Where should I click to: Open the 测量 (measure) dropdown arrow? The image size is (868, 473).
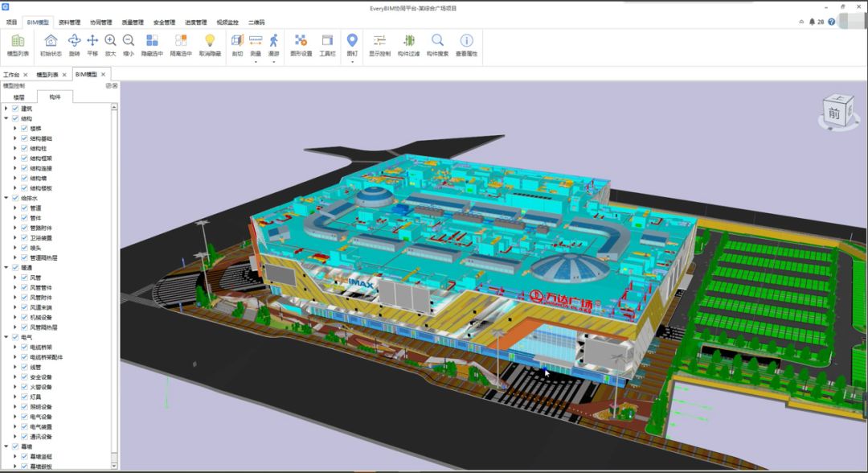(x=256, y=62)
